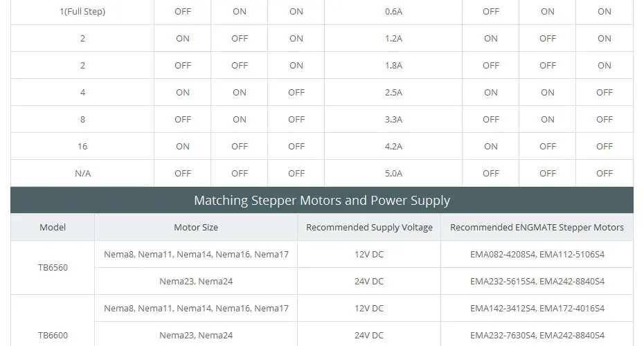This screenshot has height=346, width=644.
Task: Select the TB6560 model cell
Action: [x=53, y=268]
